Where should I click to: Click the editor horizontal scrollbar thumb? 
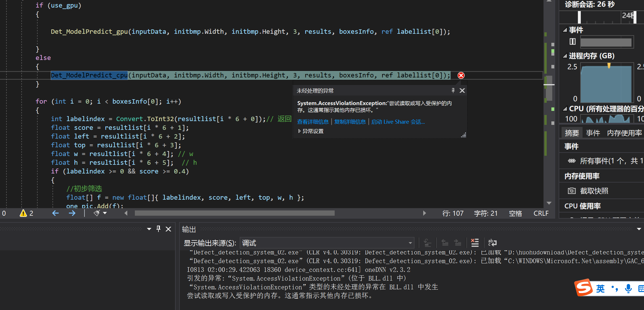[x=235, y=213]
